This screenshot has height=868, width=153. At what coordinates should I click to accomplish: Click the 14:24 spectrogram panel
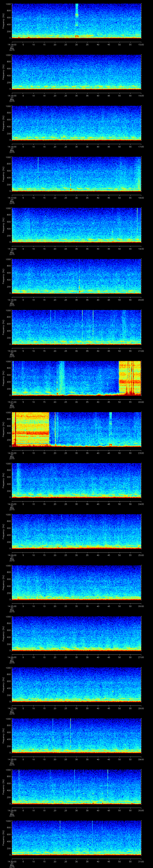(x=76, y=531)
